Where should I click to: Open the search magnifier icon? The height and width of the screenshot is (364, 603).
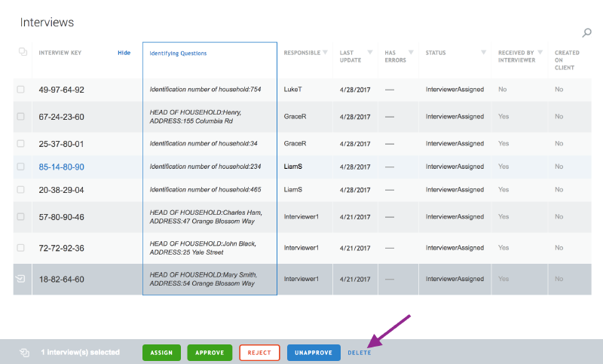[x=587, y=32]
